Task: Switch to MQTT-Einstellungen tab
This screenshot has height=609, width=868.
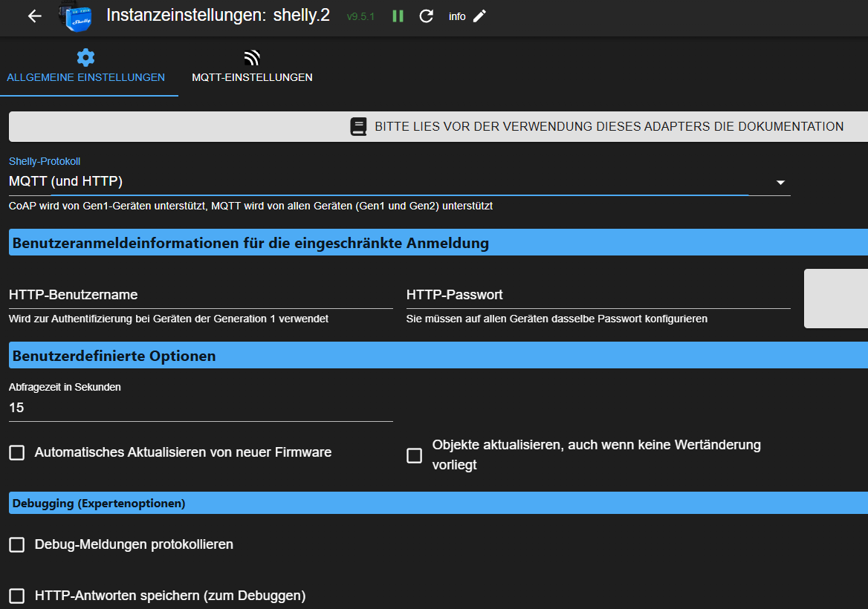Action: (x=252, y=77)
